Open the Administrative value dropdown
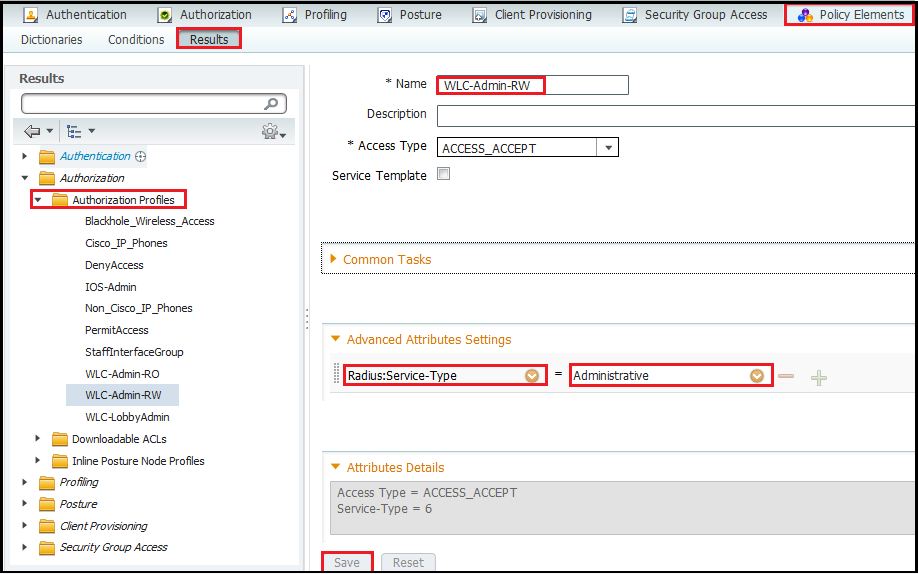918x574 pixels. click(x=757, y=376)
